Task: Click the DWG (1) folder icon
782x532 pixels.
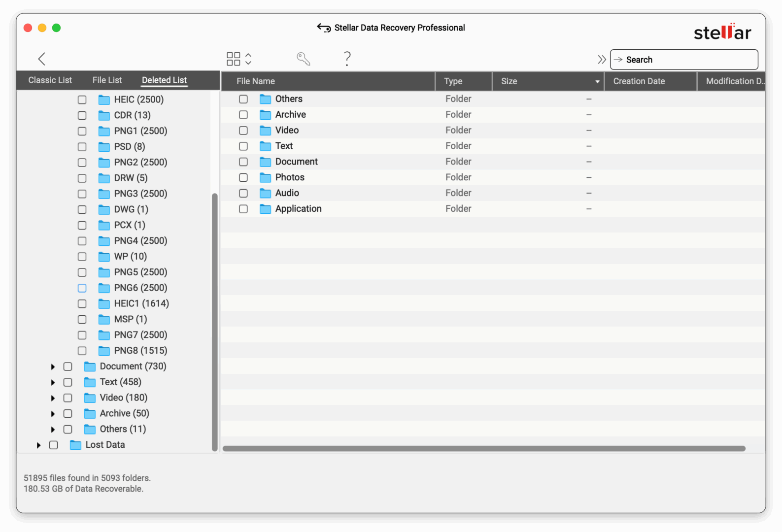Action: click(x=104, y=210)
